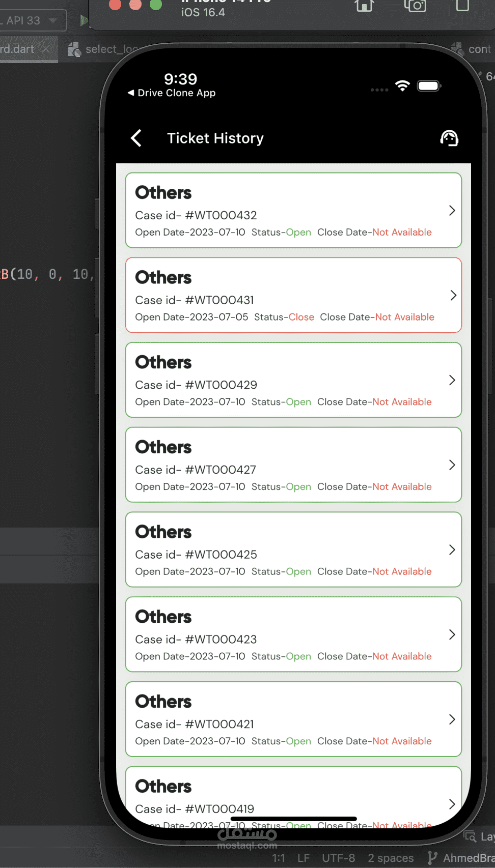Select Case id- #WT000432 text
Viewport: 495px width, 868px height.
(x=196, y=215)
